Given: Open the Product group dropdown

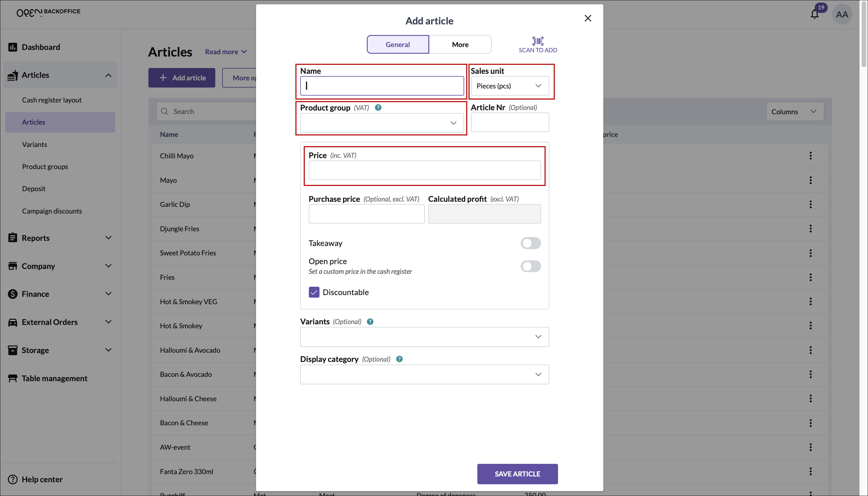Looking at the screenshot, I should pos(381,123).
